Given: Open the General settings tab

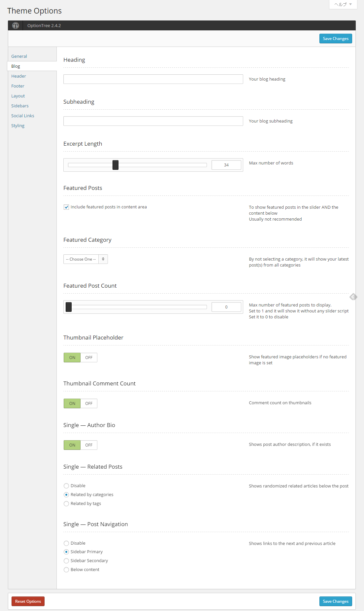Looking at the screenshot, I should pos(19,56).
